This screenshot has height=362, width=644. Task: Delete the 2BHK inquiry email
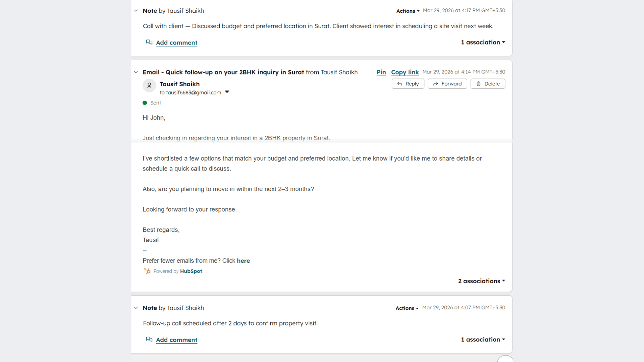click(488, 84)
